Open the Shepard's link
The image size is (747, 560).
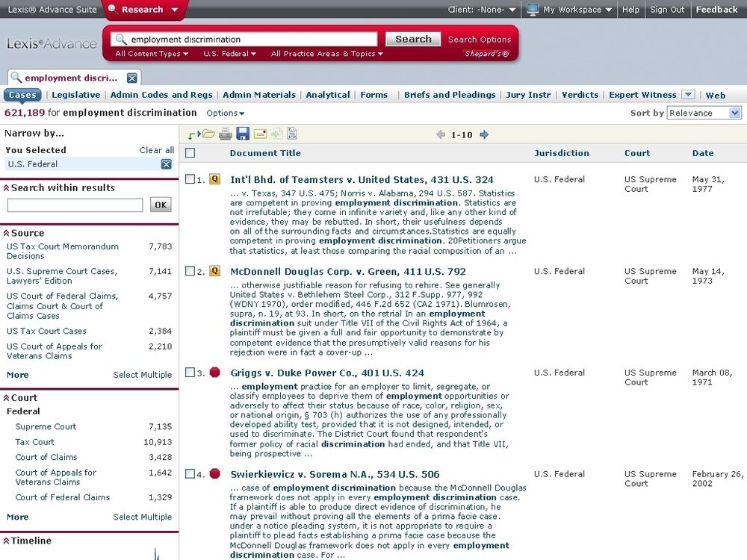486,54
